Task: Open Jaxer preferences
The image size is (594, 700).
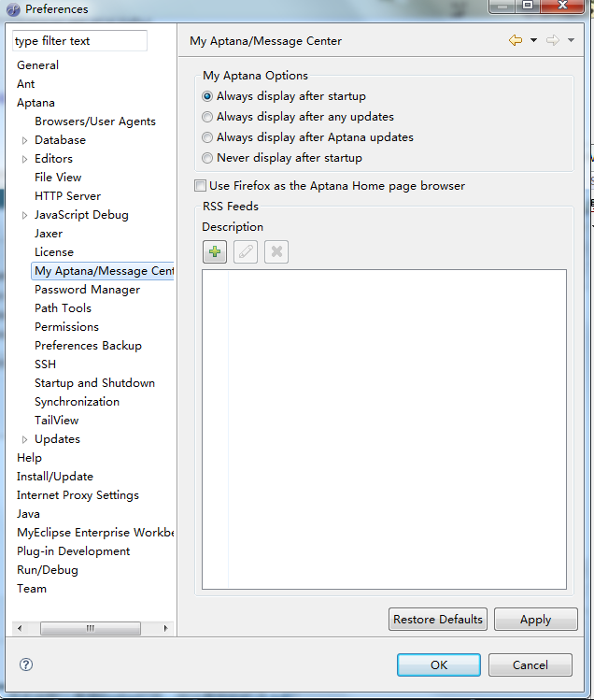Action: [49, 234]
